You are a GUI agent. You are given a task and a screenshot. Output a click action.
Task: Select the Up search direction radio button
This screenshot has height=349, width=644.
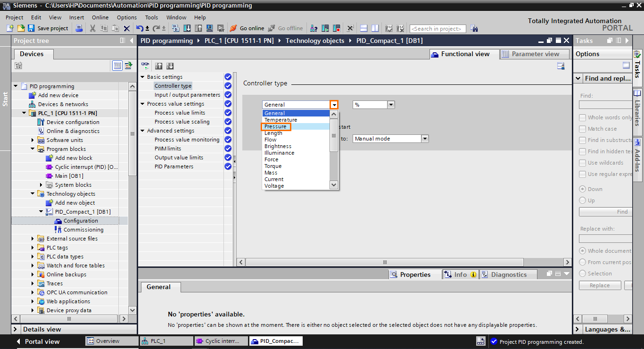click(583, 200)
